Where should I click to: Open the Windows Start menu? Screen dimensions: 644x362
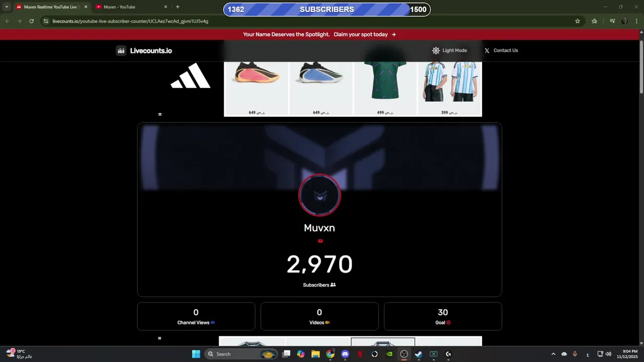[x=196, y=354]
